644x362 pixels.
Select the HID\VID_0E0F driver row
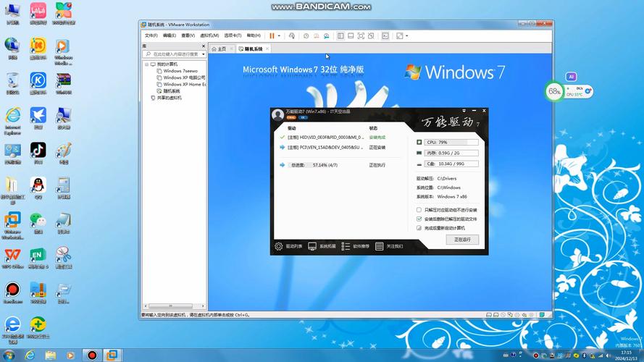[x=339, y=138]
